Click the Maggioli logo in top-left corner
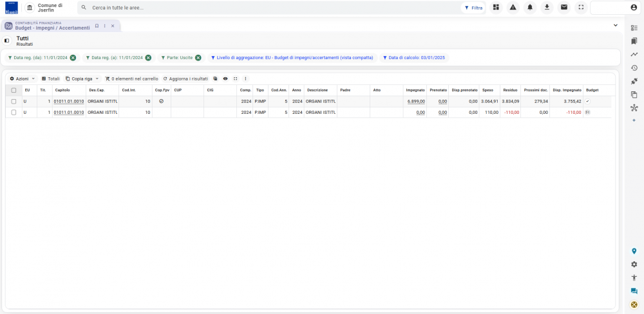 click(x=12, y=7)
